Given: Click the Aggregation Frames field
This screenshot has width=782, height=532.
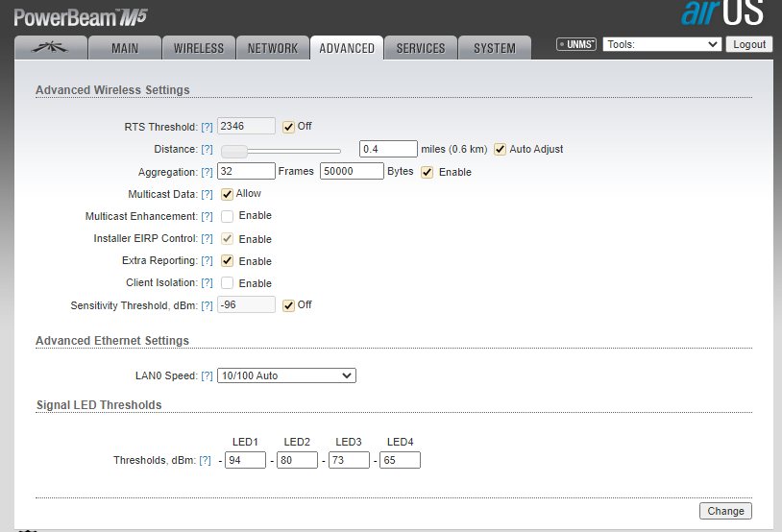Looking at the screenshot, I should point(246,171).
